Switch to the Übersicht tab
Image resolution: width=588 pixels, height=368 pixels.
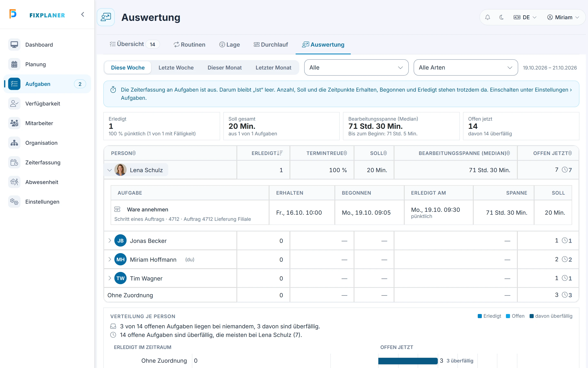134,44
